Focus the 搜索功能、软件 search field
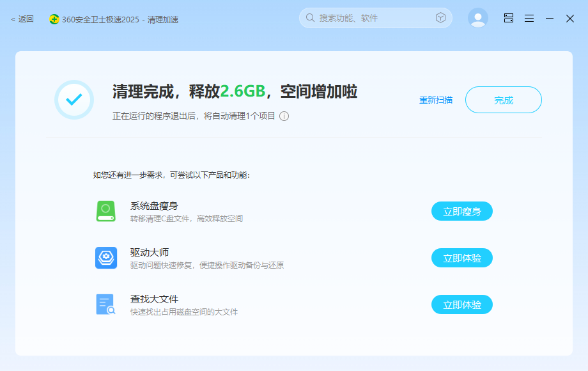Screen dimensions: 588x371 click(375, 18)
